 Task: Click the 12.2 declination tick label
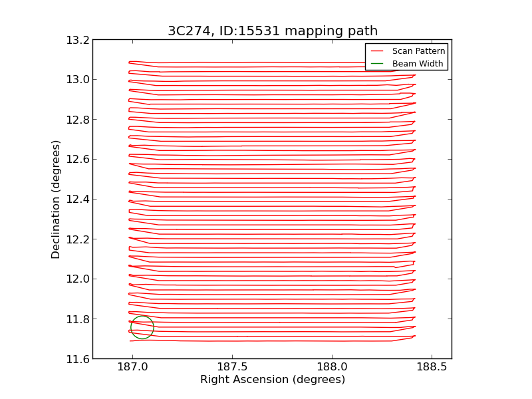click(78, 239)
